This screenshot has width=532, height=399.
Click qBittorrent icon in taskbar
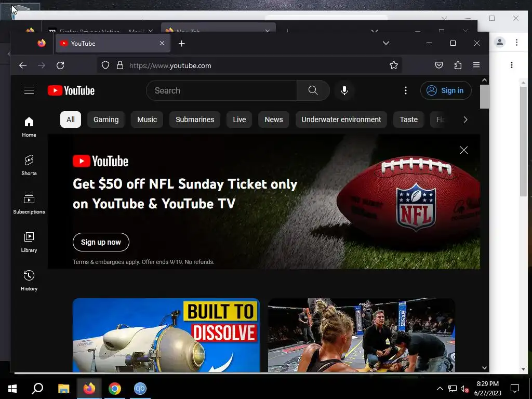tap(140, 388)
